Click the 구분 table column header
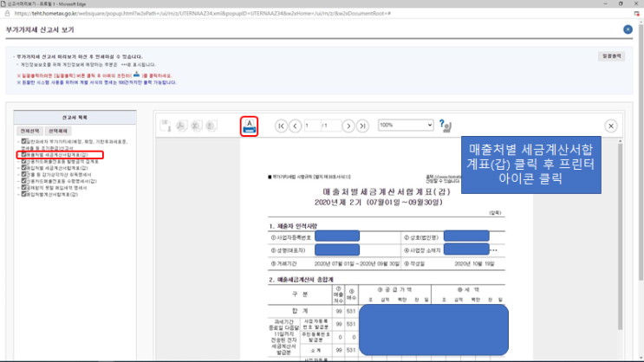The height and width of the screenshot is (362, 644). point(300,294)
